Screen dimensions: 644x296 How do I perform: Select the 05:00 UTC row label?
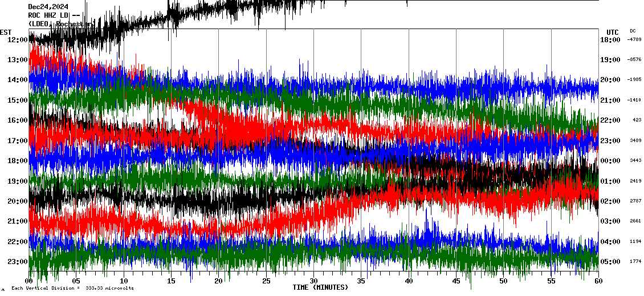click(610, 262)
